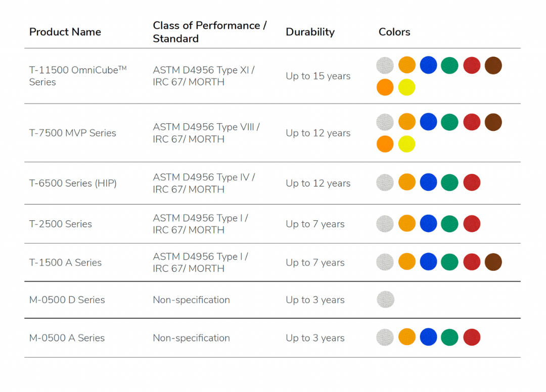The width and height of the screenshot is (546, 392).
Task: Open the T-11500 OmniCube Series product name
Action: click(x=77, y=76)
